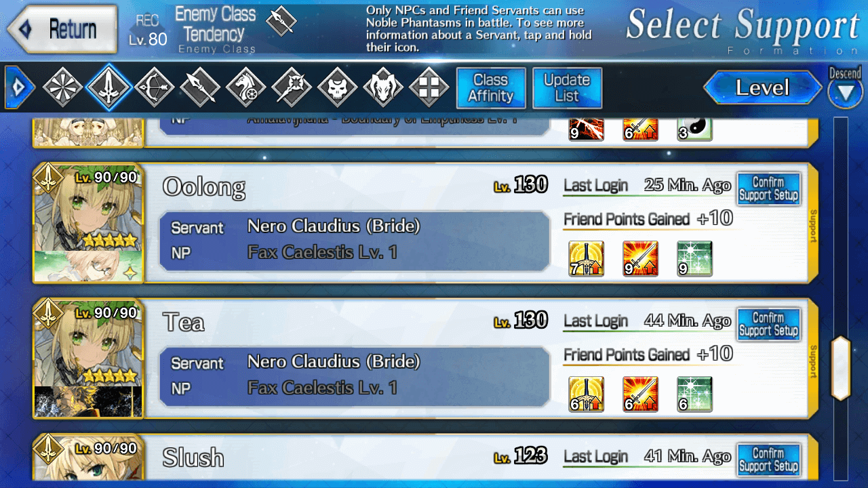This screenshot has height=488, width=868.
Task: Select the Assassin class skull icon
Action: pos(337,87)
